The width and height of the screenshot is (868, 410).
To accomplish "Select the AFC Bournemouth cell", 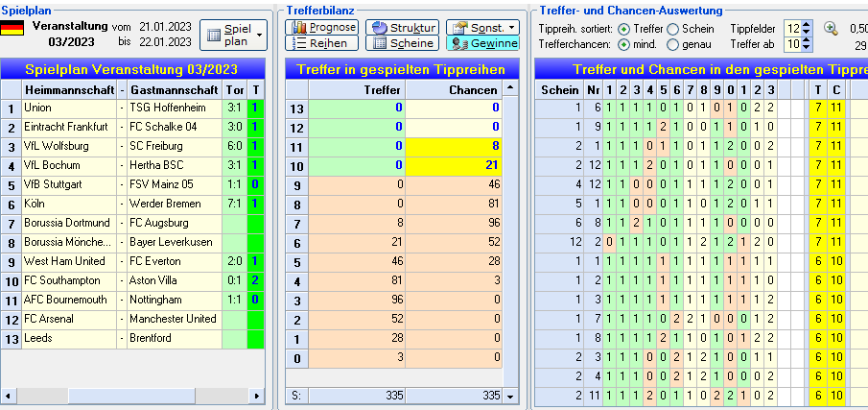I will coord(69,300).
